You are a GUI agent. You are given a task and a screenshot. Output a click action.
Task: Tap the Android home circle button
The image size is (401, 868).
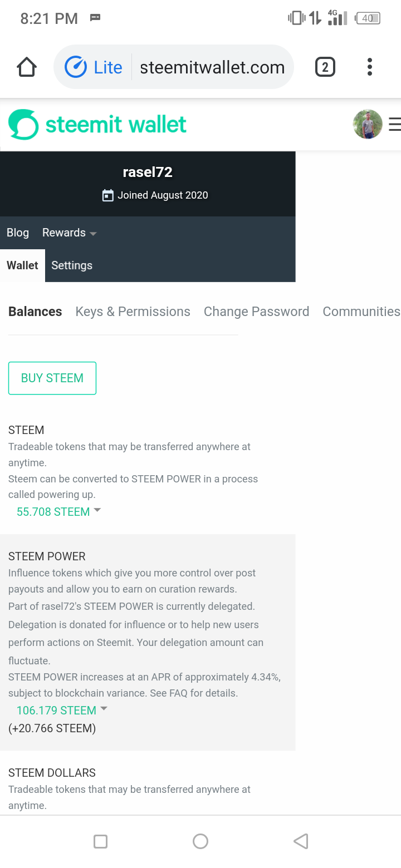(x=200, y=841)
